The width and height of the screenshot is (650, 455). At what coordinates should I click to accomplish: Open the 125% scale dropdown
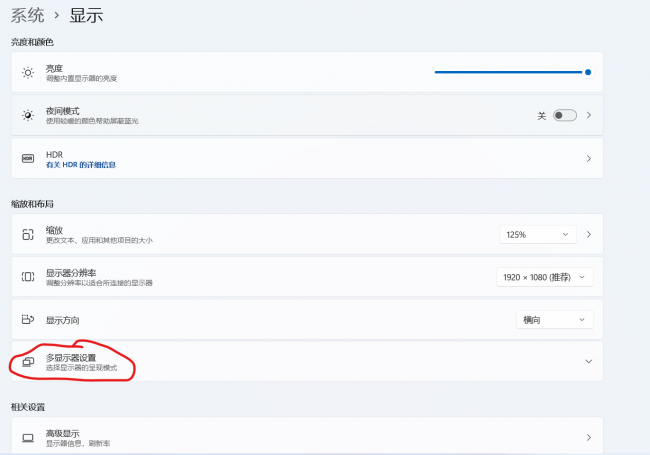click(538, 235)
